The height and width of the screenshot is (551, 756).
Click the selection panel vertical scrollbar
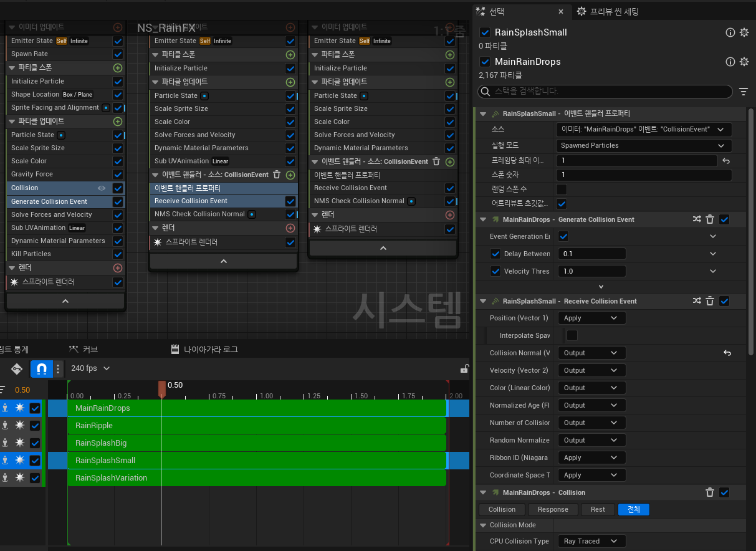[x=751, y=231]
